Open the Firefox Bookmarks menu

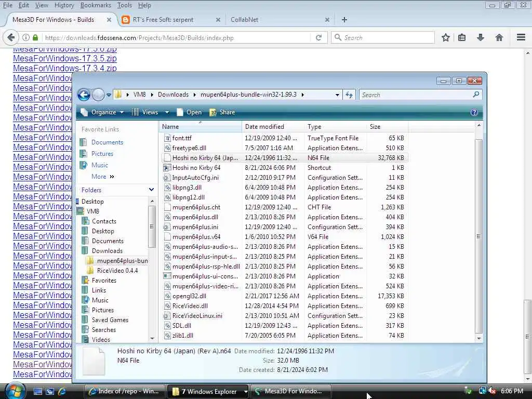pos(96,5)
